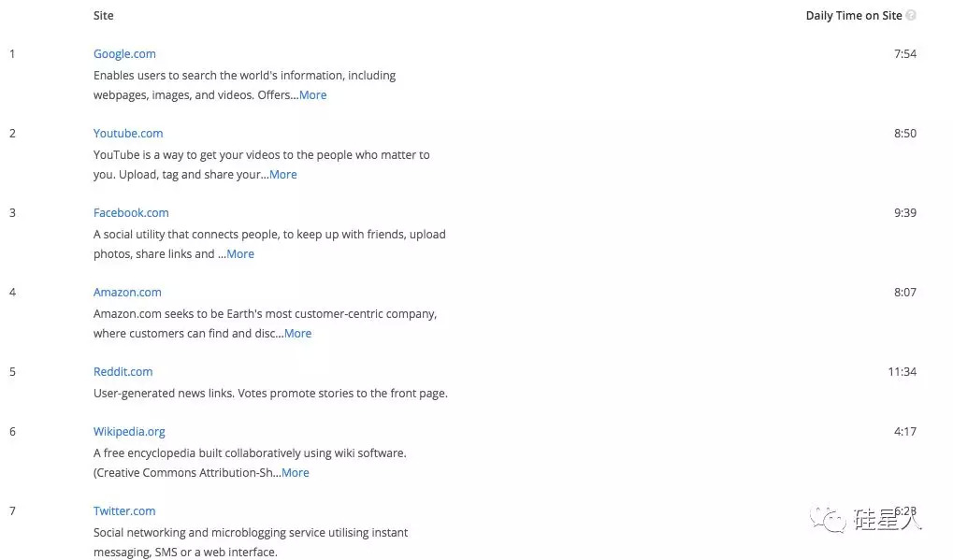Viewport: 953px width, 560px height.
Task: Click Reddit's 11:34 daily time value
Action: [902, 372]
